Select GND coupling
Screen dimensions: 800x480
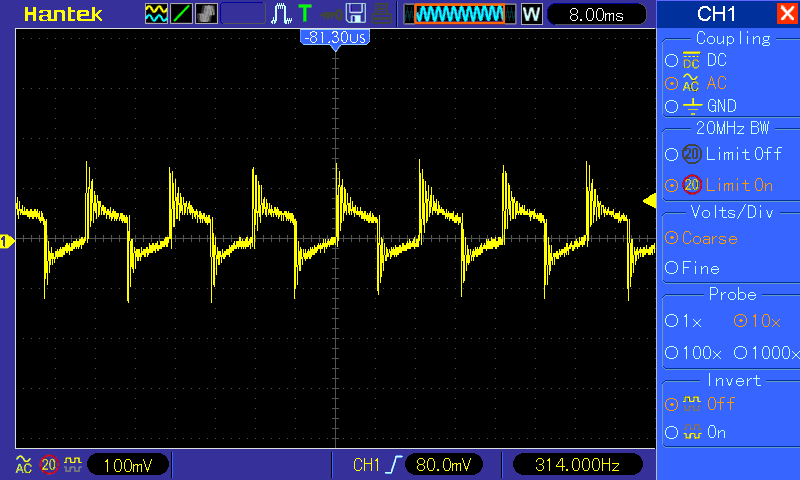pos(701,106)
